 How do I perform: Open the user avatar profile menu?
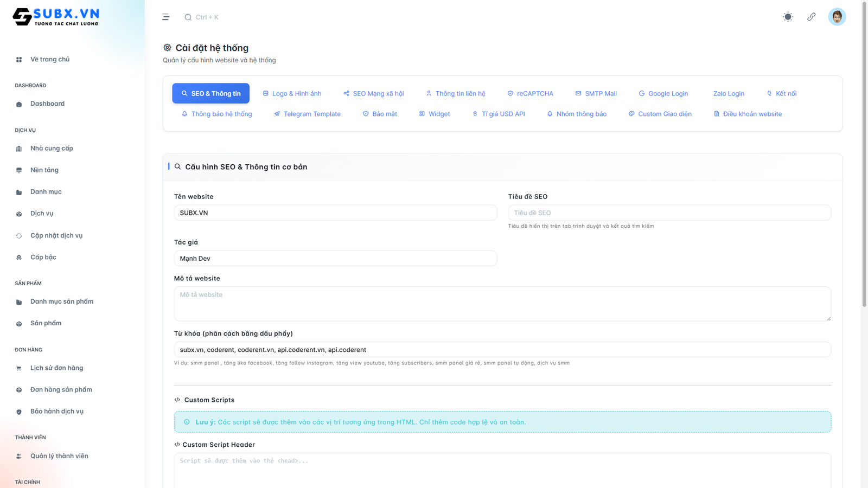[837, 17]
